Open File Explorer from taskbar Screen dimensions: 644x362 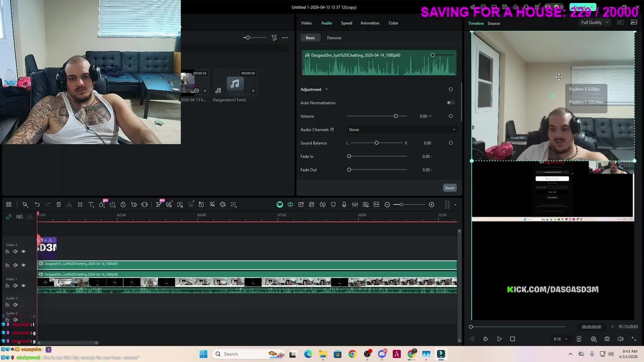point(323,354)
